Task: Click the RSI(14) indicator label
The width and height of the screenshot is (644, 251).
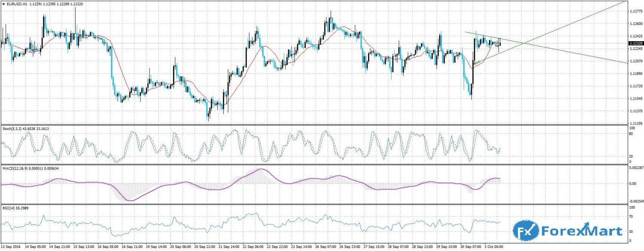Action: tap(9, 208)
